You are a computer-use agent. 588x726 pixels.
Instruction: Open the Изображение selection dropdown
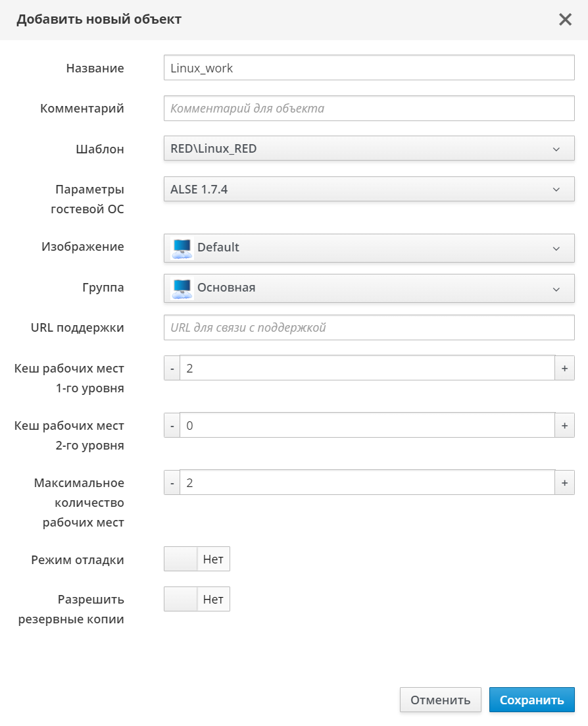[369, 248]
